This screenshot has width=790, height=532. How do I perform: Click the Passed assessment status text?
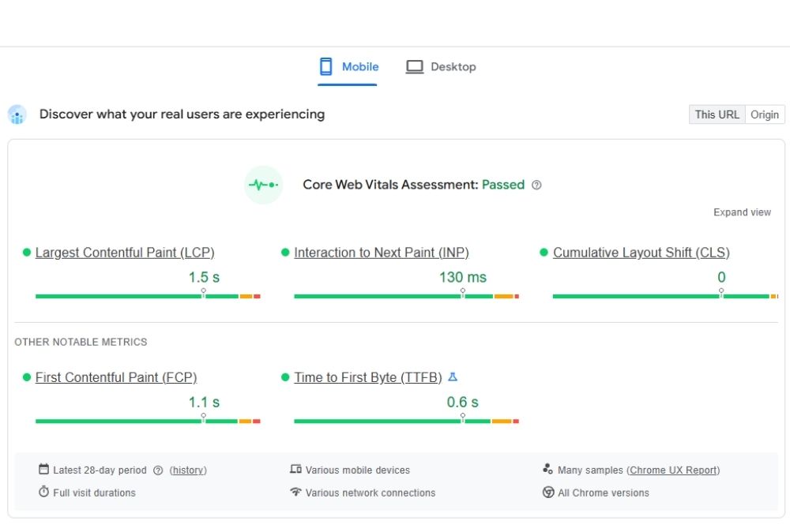(x=502, y=185)
